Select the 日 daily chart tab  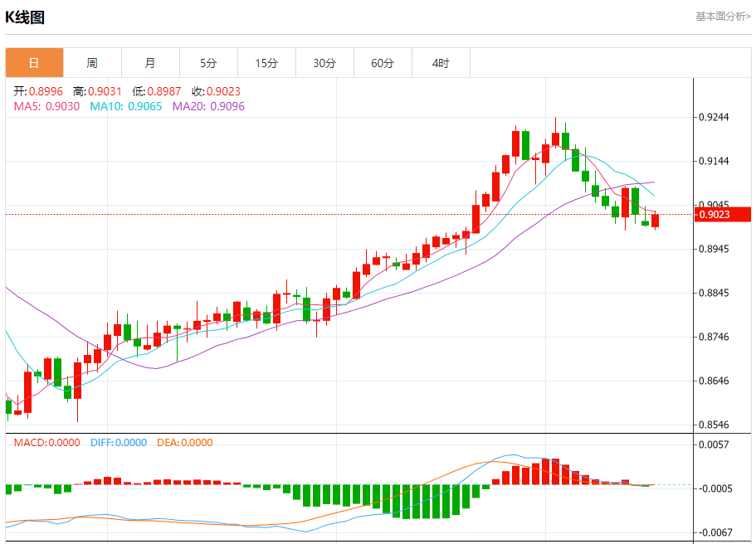point(34,63)
